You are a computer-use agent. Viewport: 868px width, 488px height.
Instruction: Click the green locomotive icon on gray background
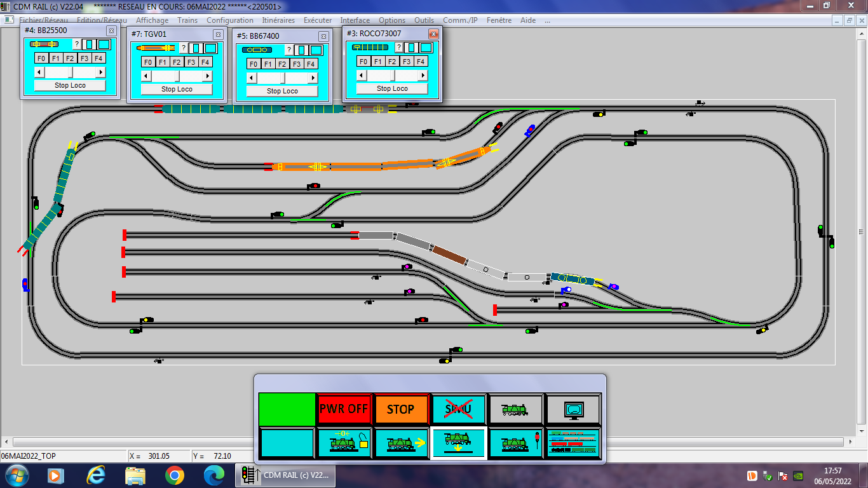tap(516, 409)
